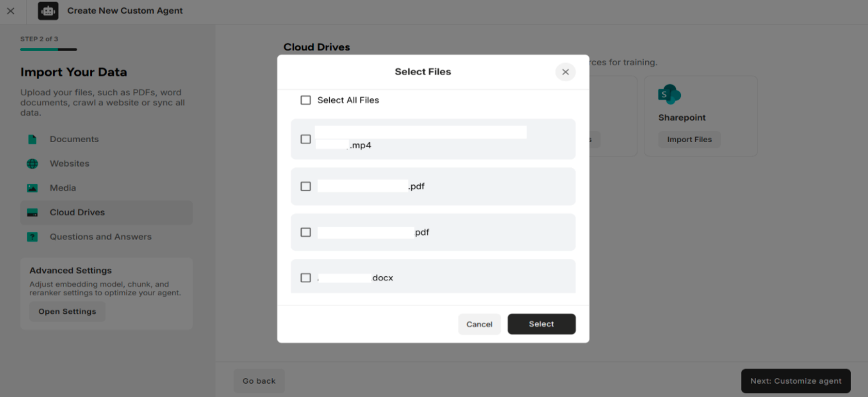This screenshot has height=397, width=868.
Task: Dismiss the Select Files dialog via X icon
Action: tap(565, 72)
